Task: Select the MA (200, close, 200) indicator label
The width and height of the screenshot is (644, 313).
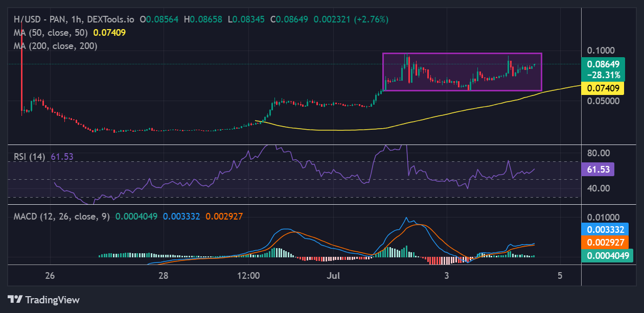Action: click(x=55, y=45)
